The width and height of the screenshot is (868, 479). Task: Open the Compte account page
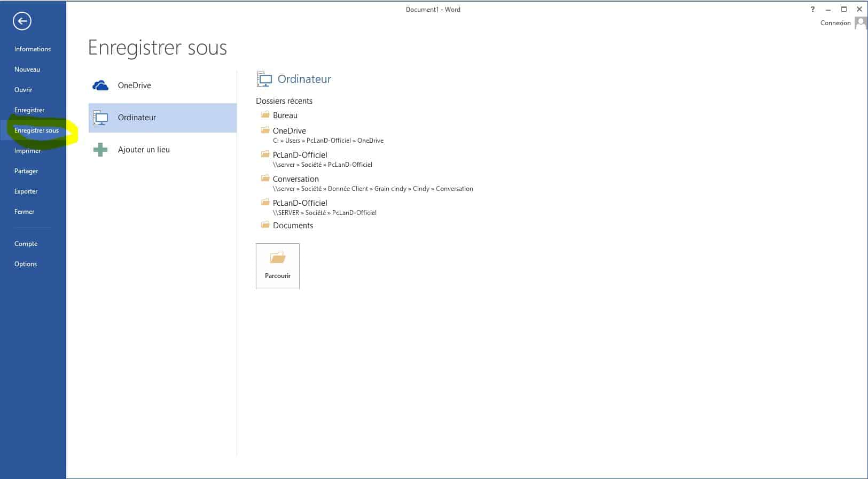click(x=26, y=244)
